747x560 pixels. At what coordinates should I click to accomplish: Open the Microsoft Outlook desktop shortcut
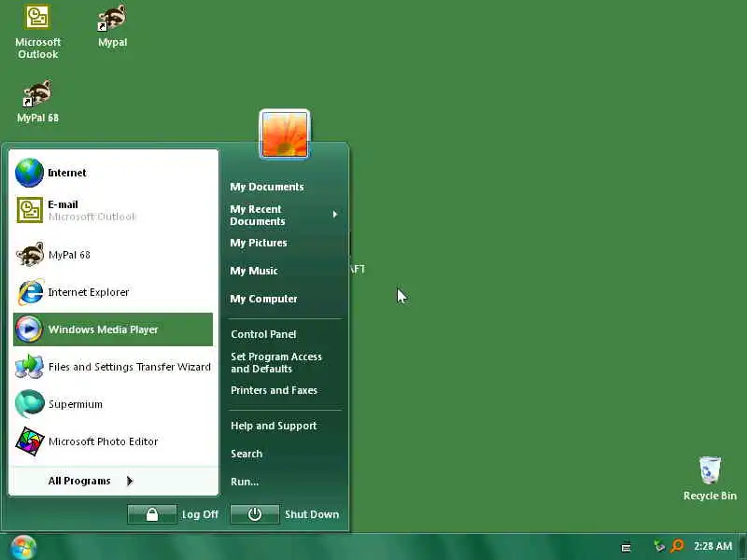(x=37, y=32)
